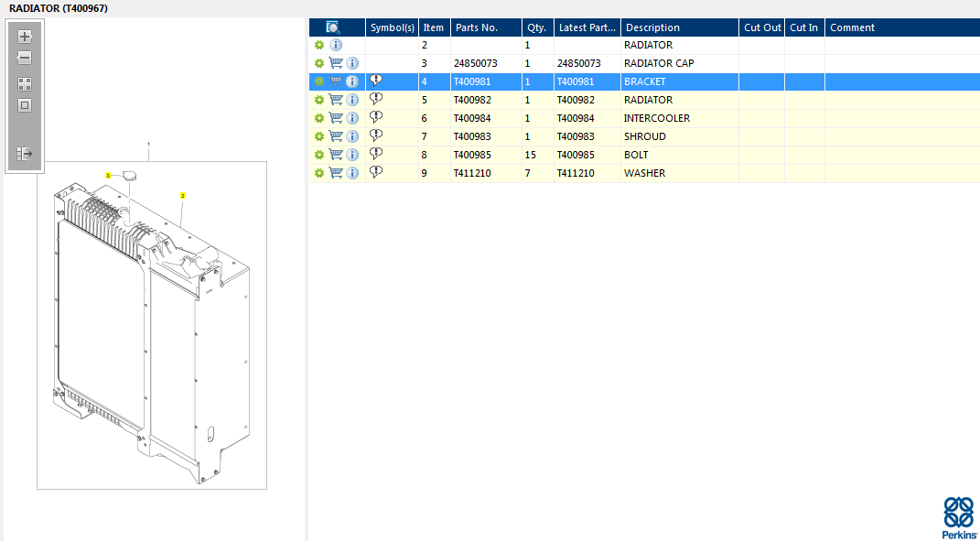Screen dimensions: 980x541
Task: Click the single-square fit view icon
Action: 25,104
